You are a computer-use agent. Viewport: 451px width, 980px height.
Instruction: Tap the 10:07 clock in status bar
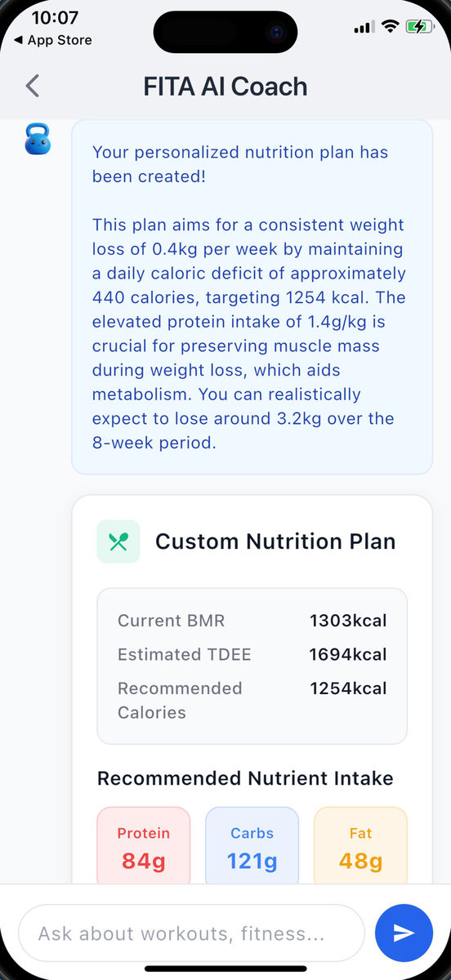pyautogui.click(x=55, y=18)
